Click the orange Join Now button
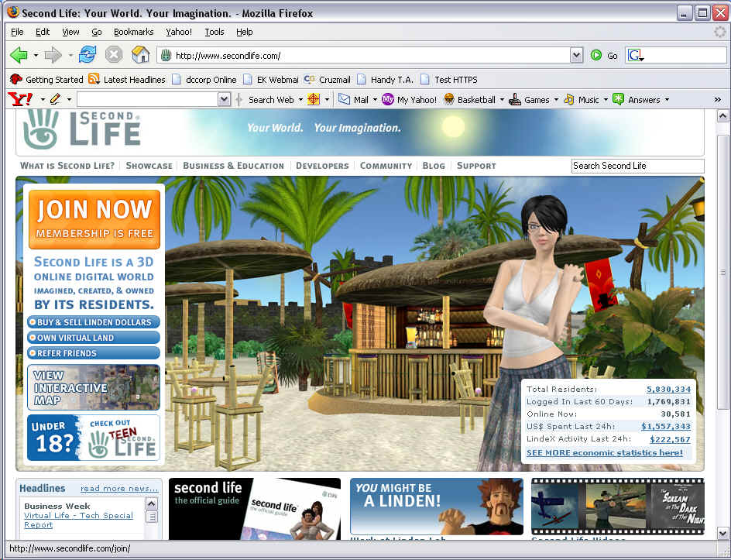 94,218
